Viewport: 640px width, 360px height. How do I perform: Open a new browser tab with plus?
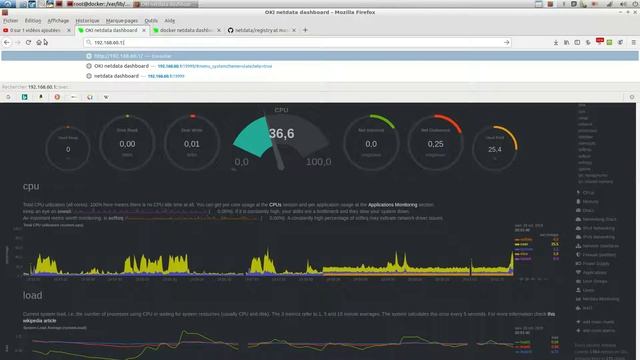click(305, 30)
